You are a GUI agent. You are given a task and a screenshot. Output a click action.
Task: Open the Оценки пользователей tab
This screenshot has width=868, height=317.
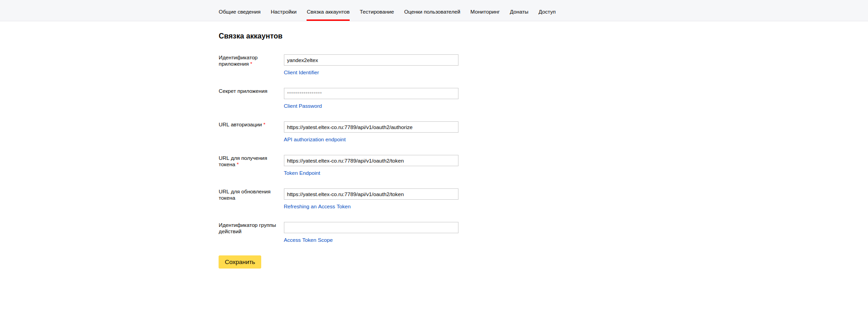(x=432, y=12)
